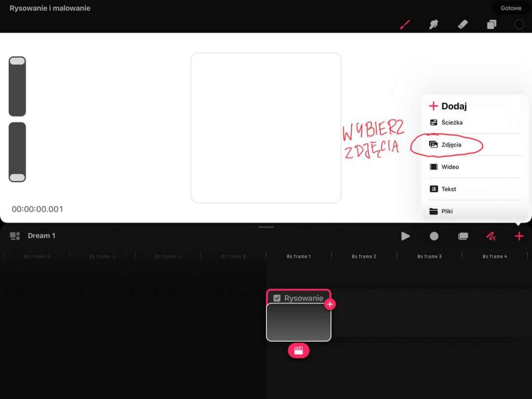Start recording with the round record button
Image resolution: width=532 pixels, height=399 pixels.
(x=434, y=236)
